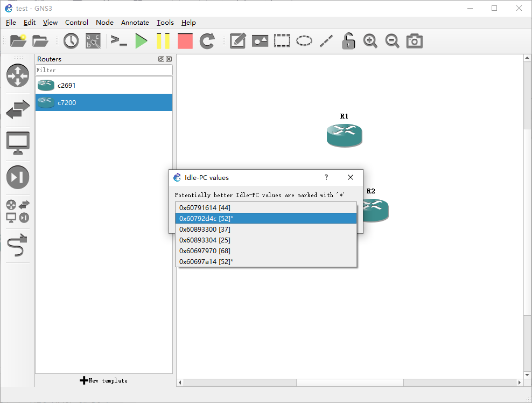Suspend all devices with yellow pause icon
The height and width of the screenshot is (403, 532).
(163, 41)
